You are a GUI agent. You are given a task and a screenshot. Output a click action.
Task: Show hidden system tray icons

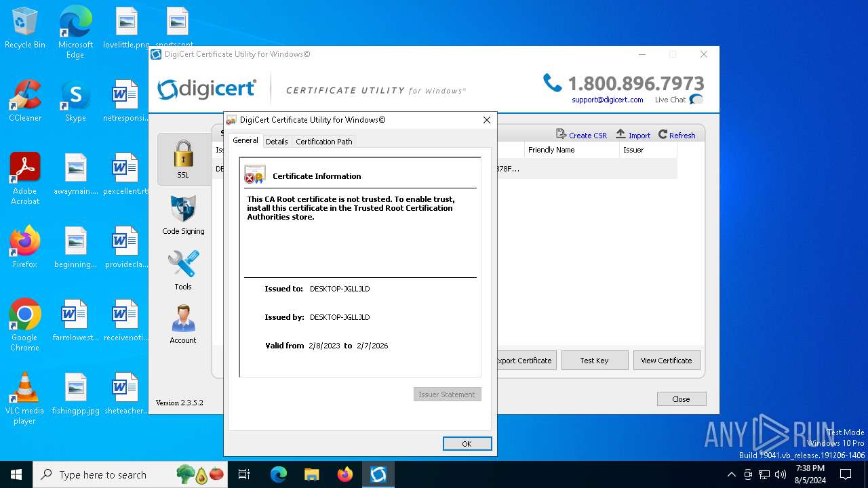731,474
